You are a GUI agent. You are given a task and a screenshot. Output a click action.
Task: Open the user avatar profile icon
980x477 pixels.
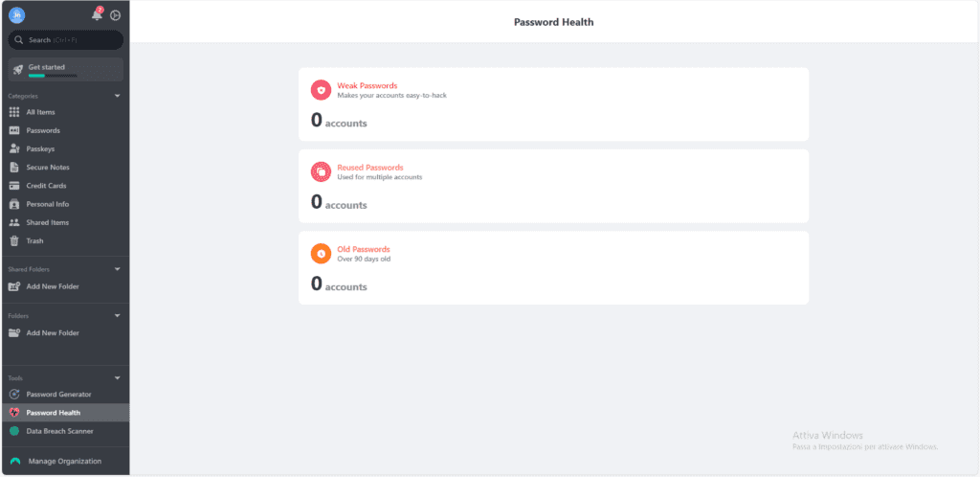point(16,14)
